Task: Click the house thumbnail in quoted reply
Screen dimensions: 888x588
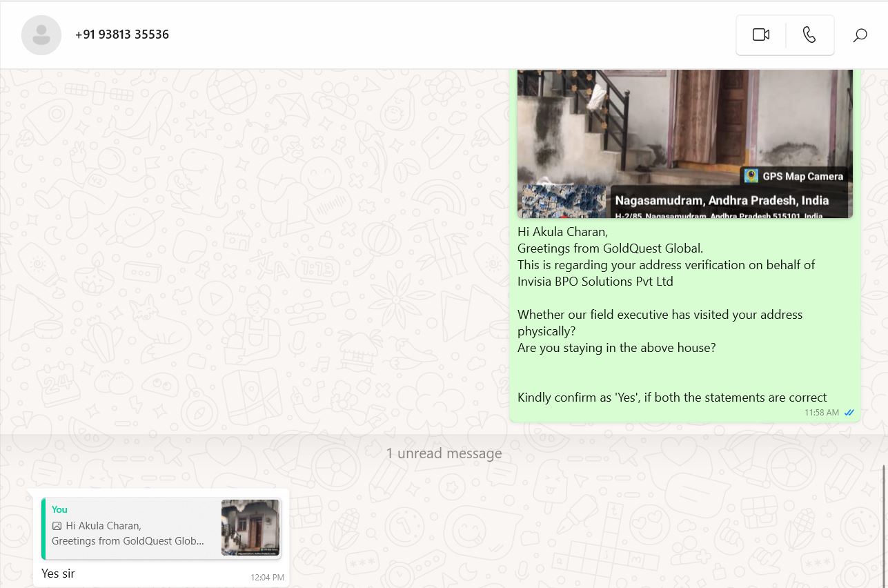Action: 250,528
